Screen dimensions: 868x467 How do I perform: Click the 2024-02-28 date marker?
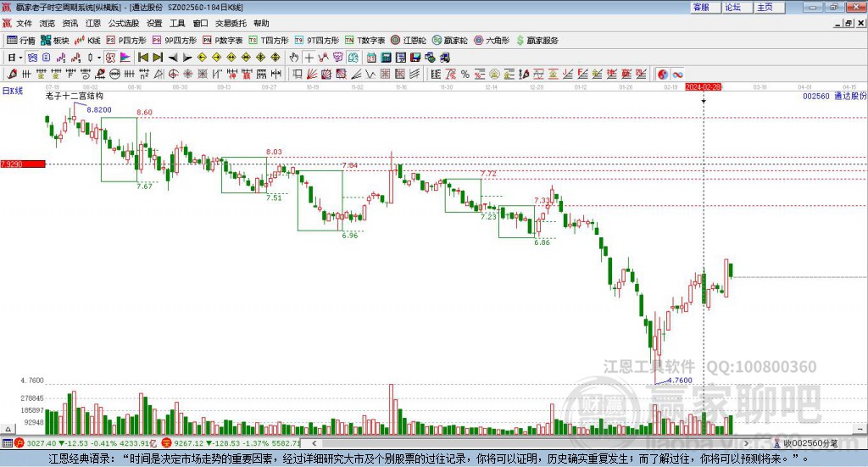click(703, 87)
